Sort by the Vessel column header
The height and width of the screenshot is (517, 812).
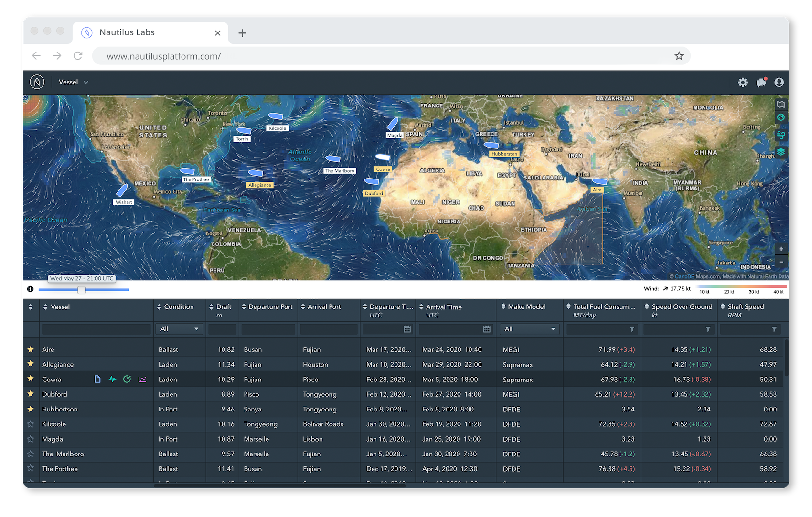[x=56, y=307]
